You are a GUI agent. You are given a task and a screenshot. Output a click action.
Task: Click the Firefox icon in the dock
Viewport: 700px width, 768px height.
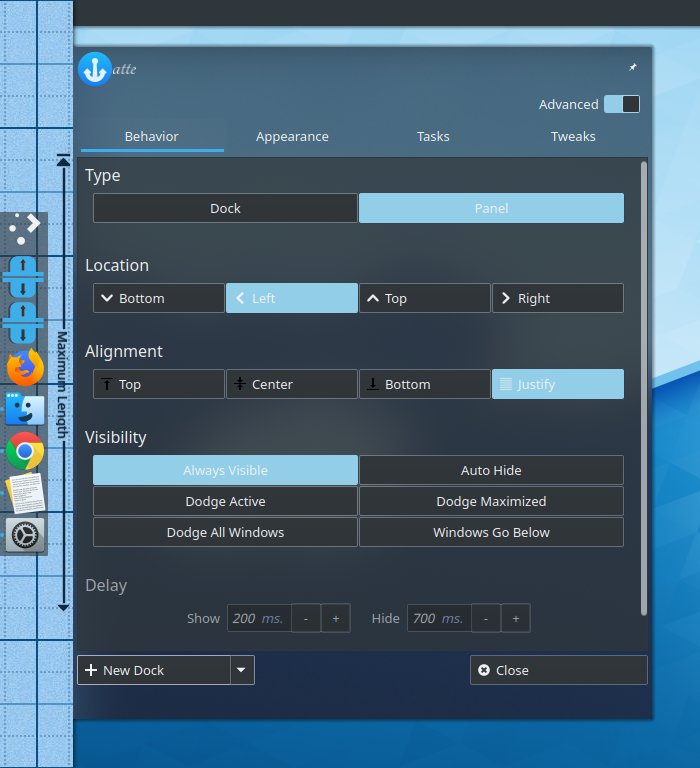pos(25,368)
